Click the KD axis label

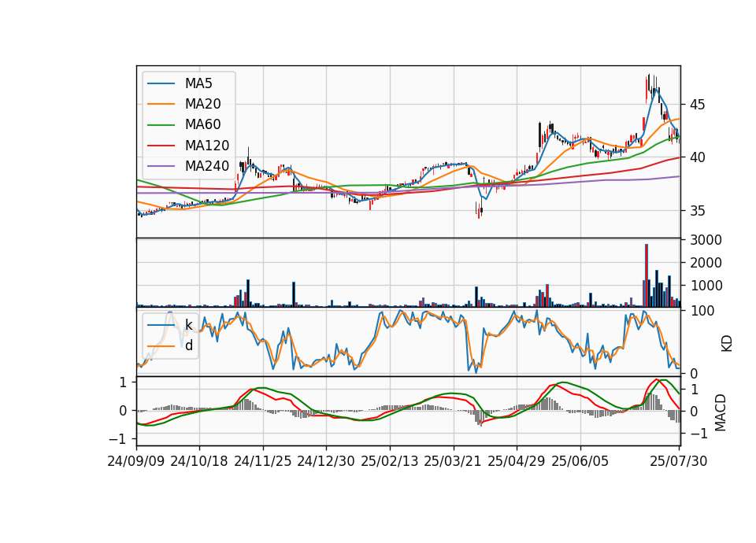coord(727,343)
